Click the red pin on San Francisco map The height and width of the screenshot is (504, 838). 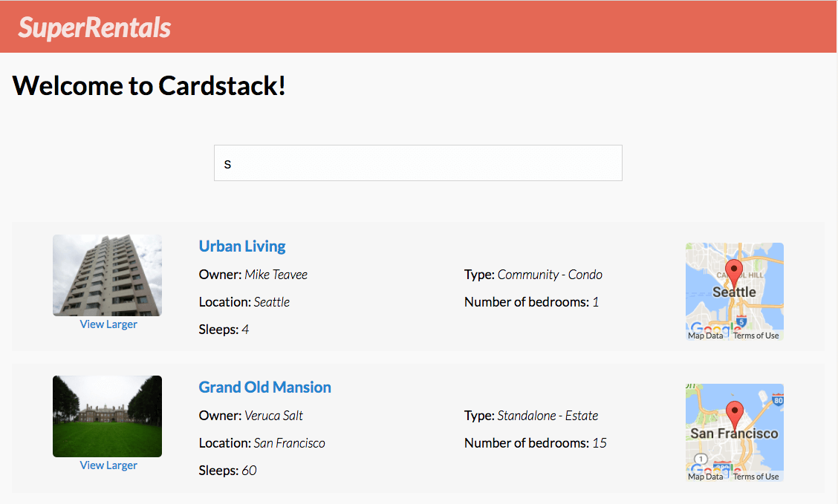[734, 413]
